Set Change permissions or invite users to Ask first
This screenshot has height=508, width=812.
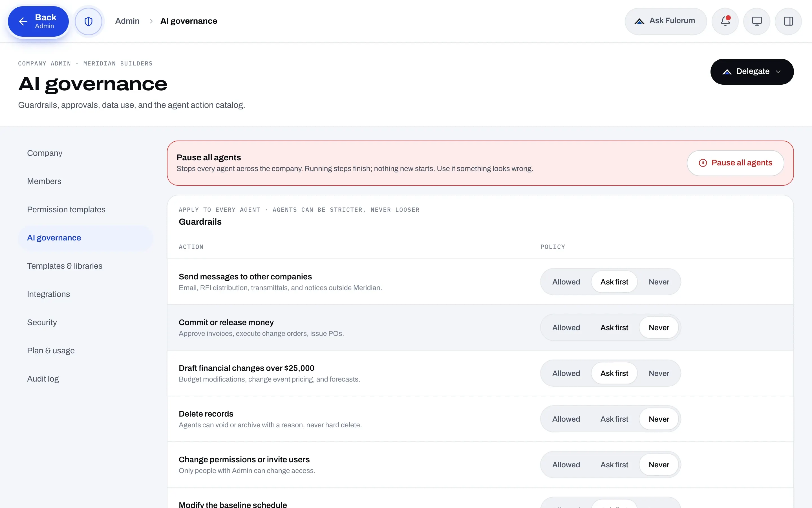614,465
